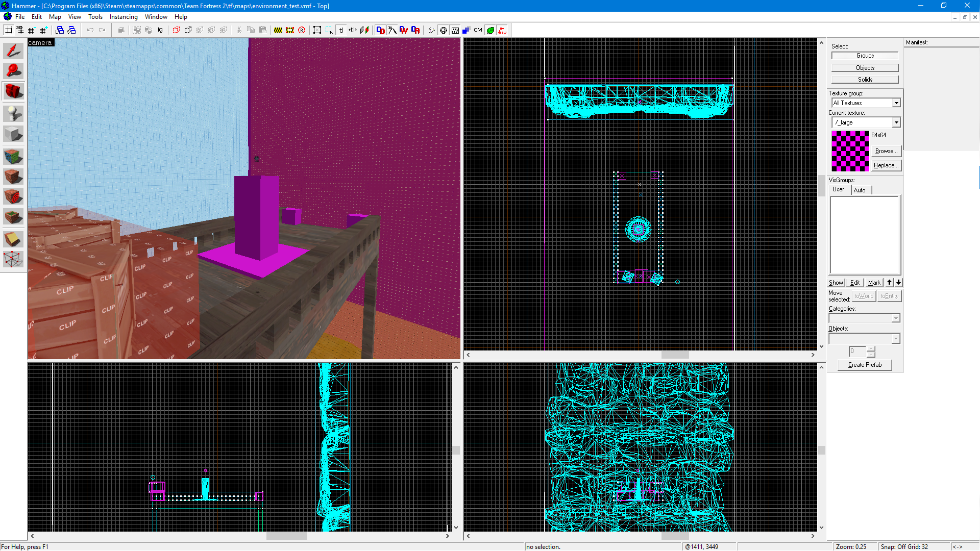Click the 'Snap: Off Grid: 32' status text
980x551 pixels.
point(904,547)
